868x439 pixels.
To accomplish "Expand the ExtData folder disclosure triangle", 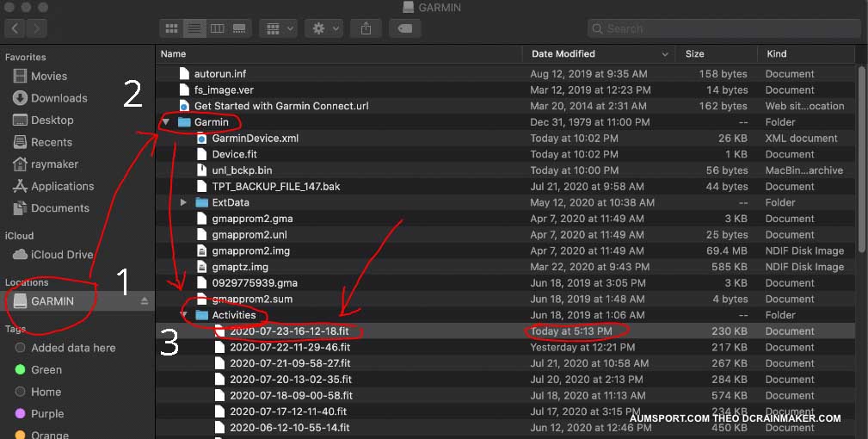I will [x=183, y=202].
